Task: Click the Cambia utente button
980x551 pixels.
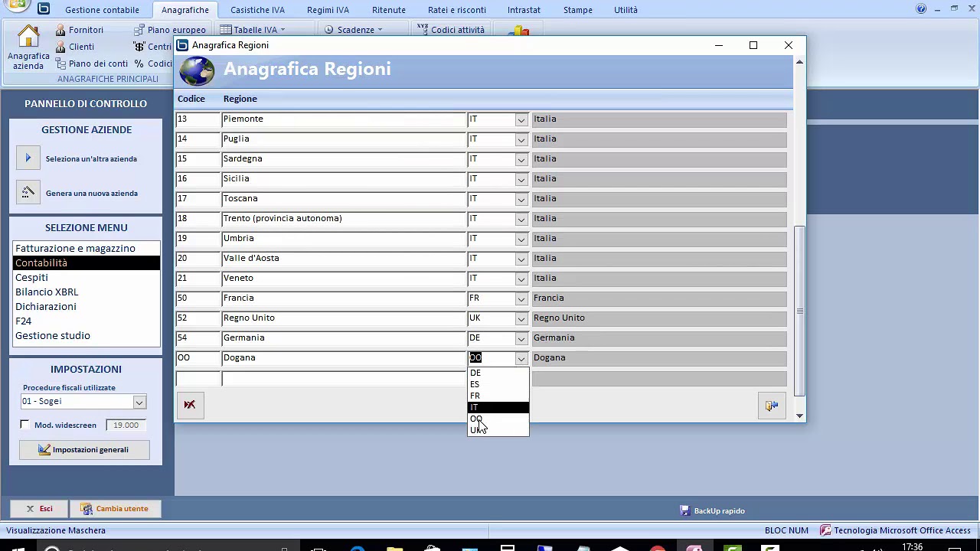Action: pos(115,508)
